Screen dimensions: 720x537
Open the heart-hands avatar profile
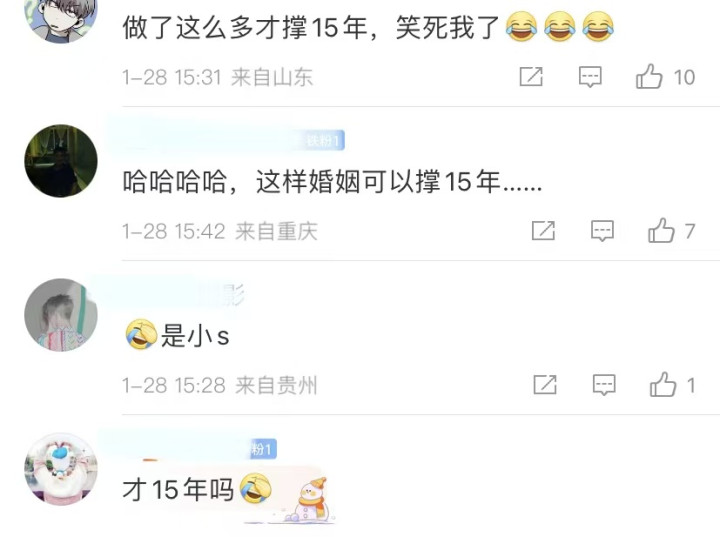pos(61,469)
